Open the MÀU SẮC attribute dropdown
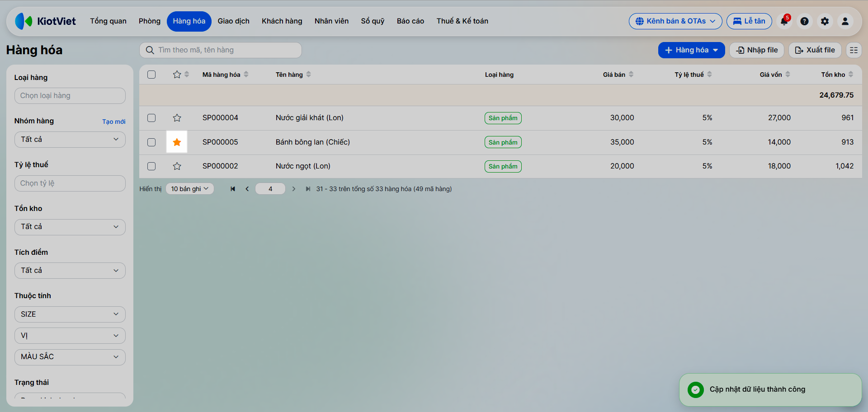Image resolution: width=868 pixels, height=412 pixels. pos(70,357)
